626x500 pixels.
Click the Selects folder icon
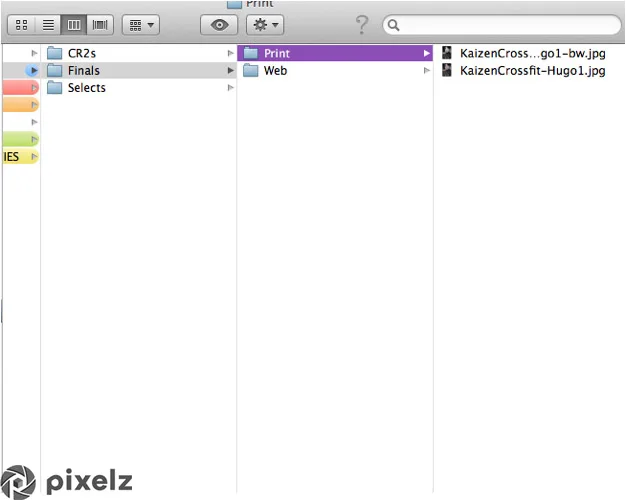click(x=54, y=87)
